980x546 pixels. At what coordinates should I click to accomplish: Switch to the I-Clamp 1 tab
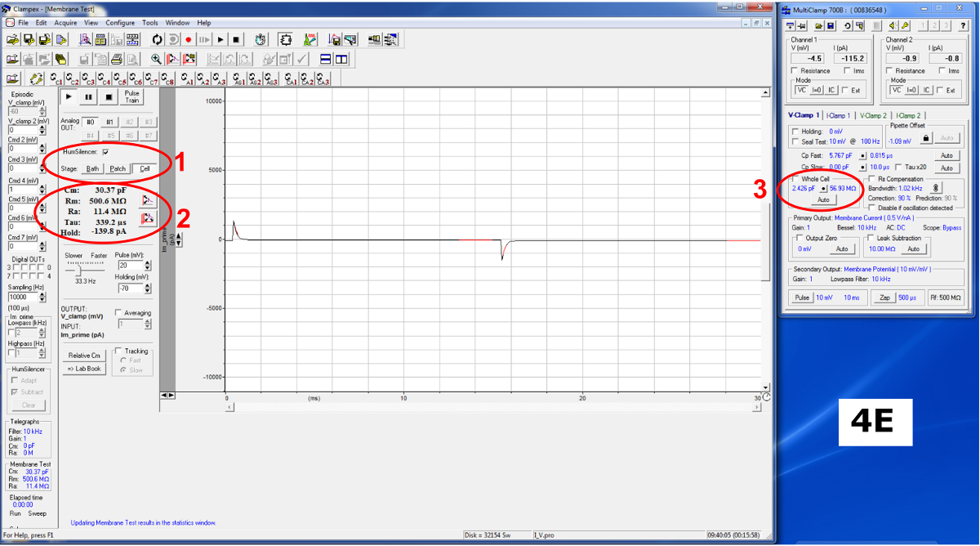tap(838, 115)
